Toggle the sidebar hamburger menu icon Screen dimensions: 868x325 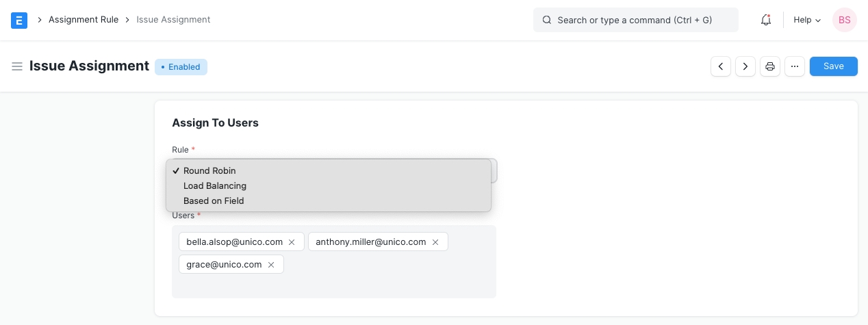tap(17, 66)
